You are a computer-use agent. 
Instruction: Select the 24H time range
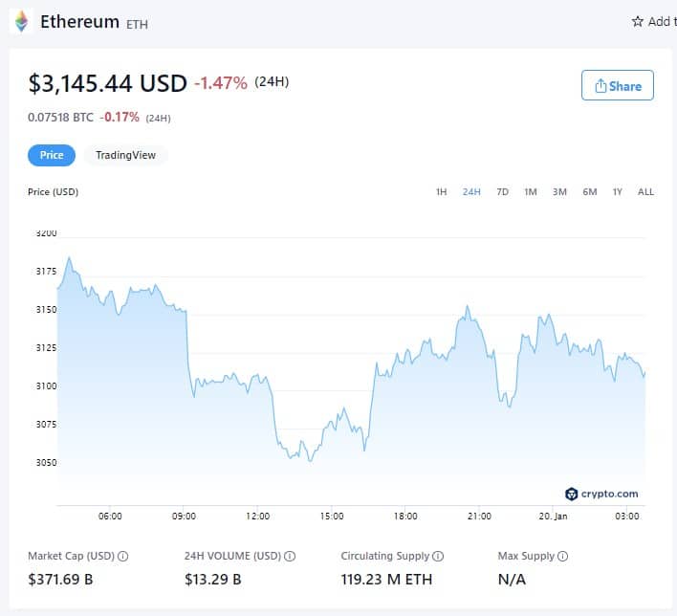pyautogui.click(x=471, y=192)
